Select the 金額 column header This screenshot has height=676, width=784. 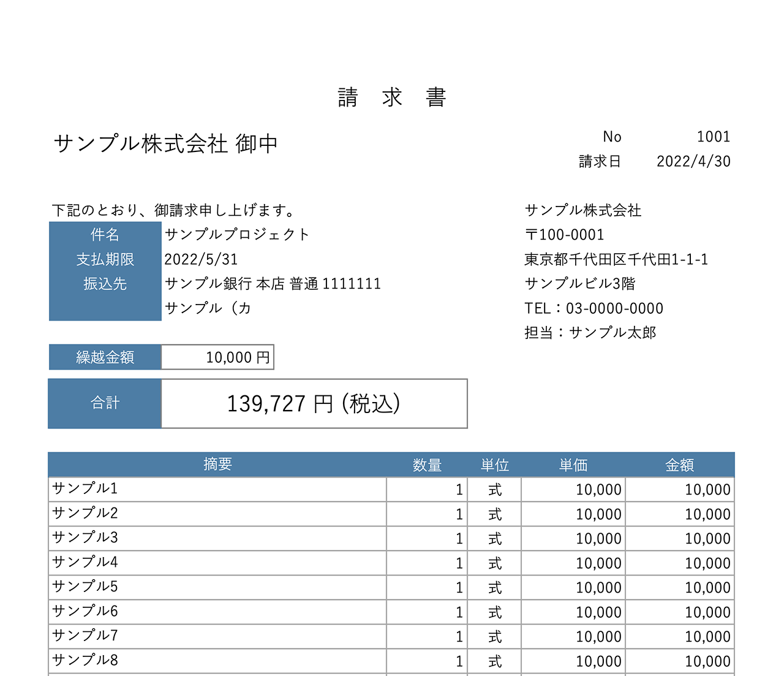pyautogui.click(x=680, y=465)
